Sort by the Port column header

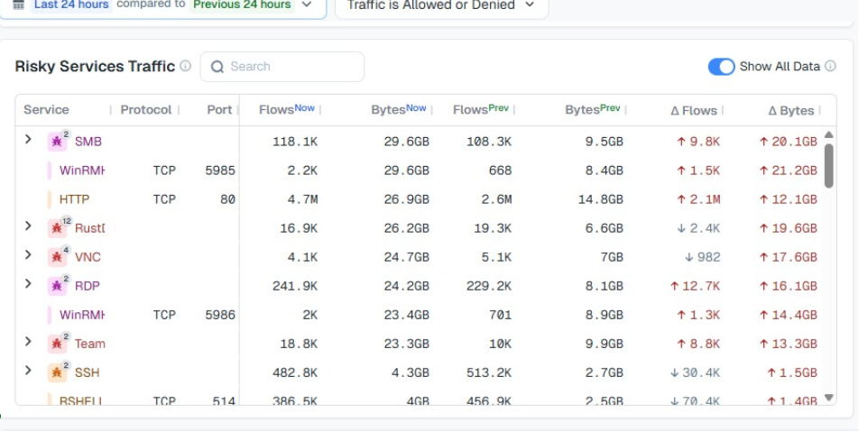coord(219,109)
